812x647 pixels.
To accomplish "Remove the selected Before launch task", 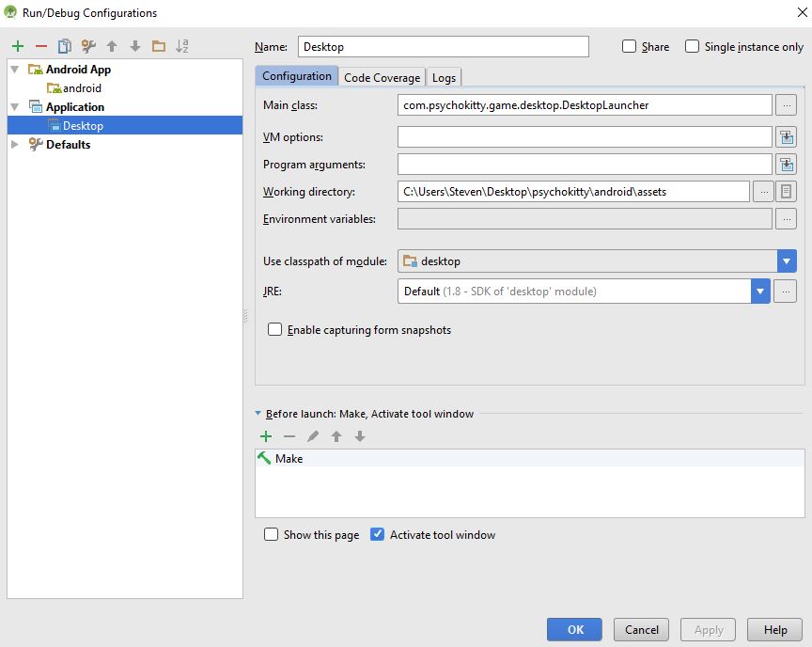I will coord(289,436).
